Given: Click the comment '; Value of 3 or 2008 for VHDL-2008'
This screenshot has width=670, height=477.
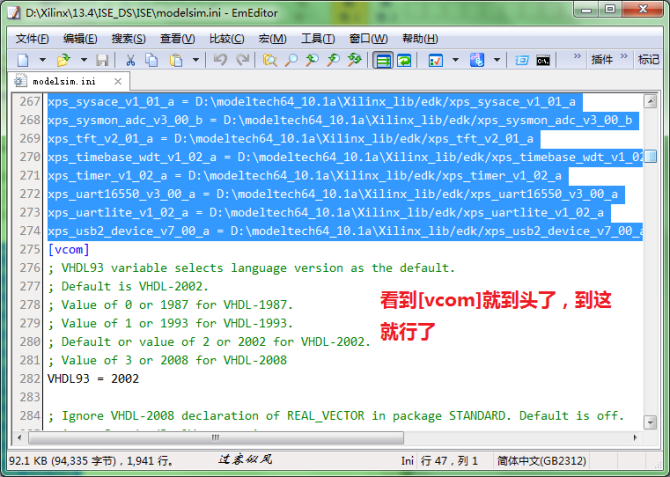Looking at the screenshot, I should (x=167, y=360).
